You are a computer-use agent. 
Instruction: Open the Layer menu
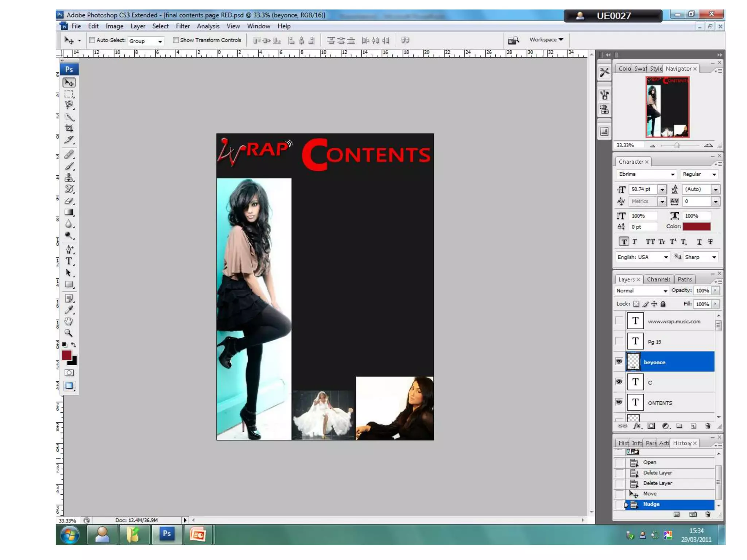point(138,26)
